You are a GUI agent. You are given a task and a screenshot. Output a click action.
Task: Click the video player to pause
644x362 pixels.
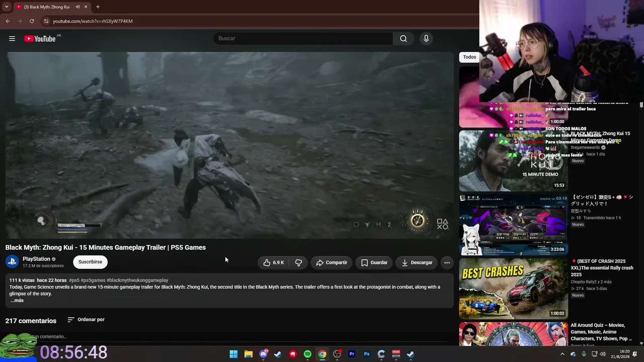point(229,145)
